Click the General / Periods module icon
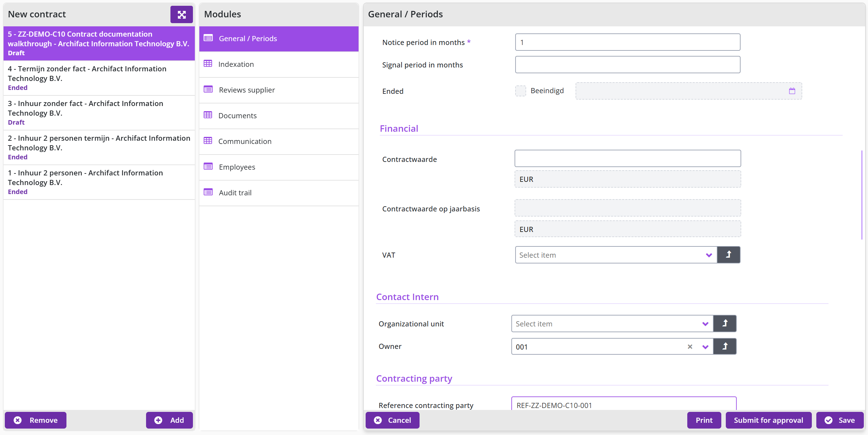Screen dimensions: 868x435 click(x=208, y=38)
